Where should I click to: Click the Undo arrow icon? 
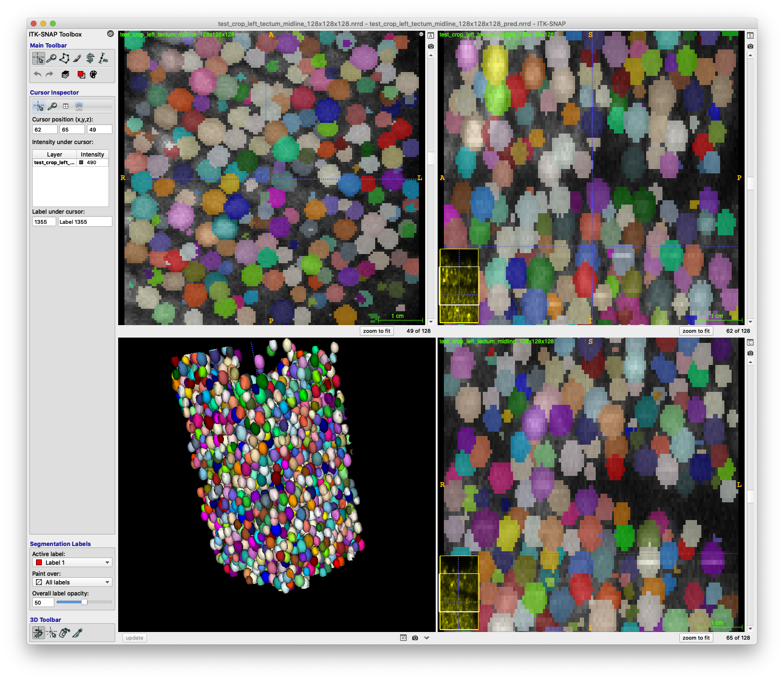[38, 74]
